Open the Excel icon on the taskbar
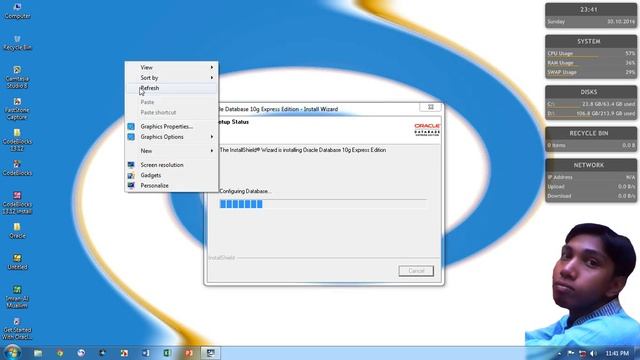640x360 pixels. [167, 353]
